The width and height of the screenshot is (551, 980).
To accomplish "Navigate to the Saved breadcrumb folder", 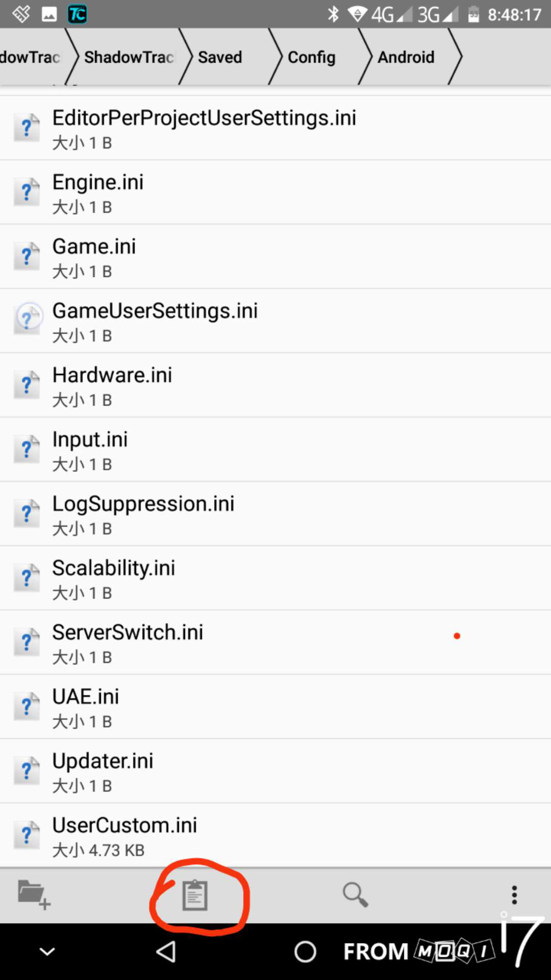I will tap(220, 57).
